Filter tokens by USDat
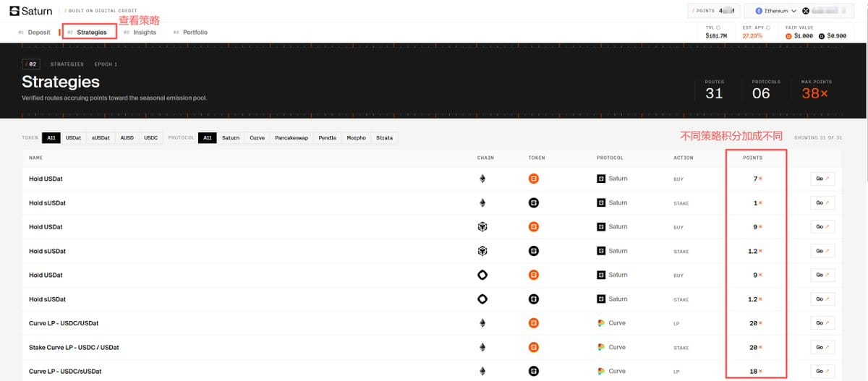Screen dimensions: 868x381 [x=74, y=137]
